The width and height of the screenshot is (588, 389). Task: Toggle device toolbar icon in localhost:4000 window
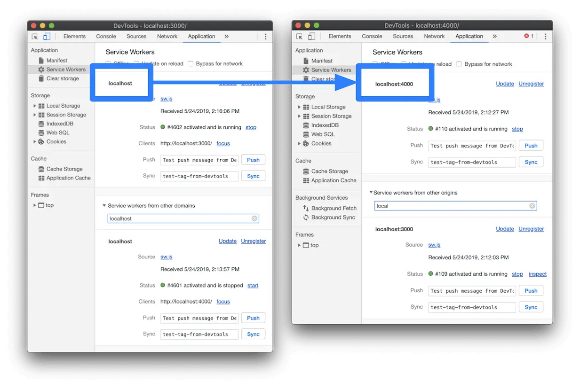click(311, 36)
